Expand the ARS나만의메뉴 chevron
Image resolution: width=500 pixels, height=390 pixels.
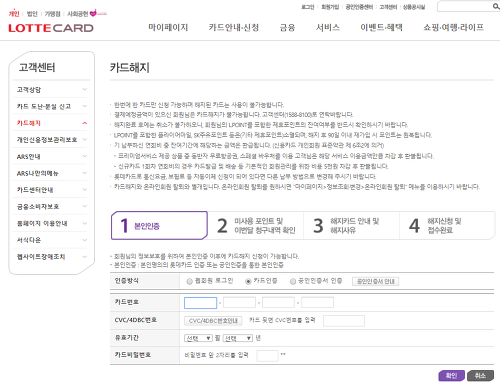click(x=85, y=173)
